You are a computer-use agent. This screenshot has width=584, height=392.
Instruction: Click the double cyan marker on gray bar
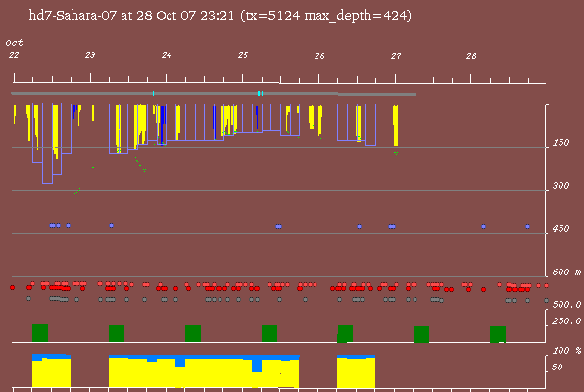point(260,93)
